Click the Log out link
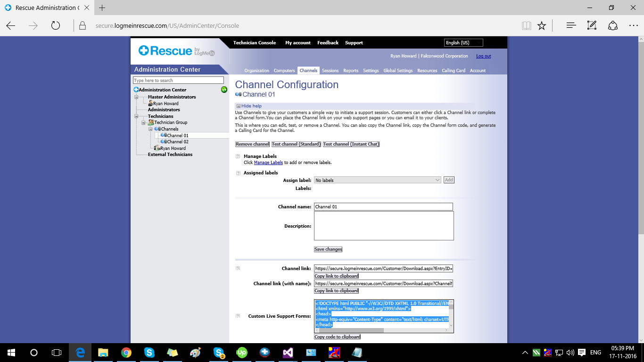 click(483, 56)
